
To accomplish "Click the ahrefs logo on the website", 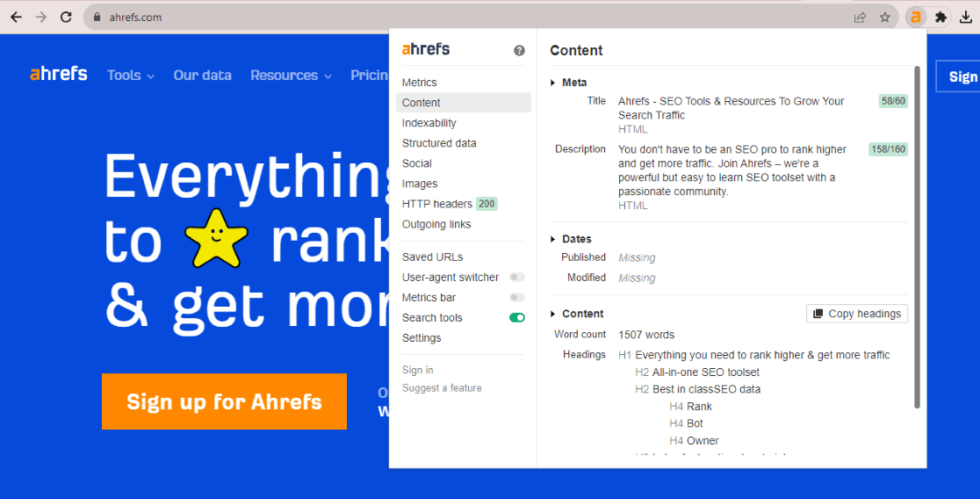I will (x=59, y=74).
